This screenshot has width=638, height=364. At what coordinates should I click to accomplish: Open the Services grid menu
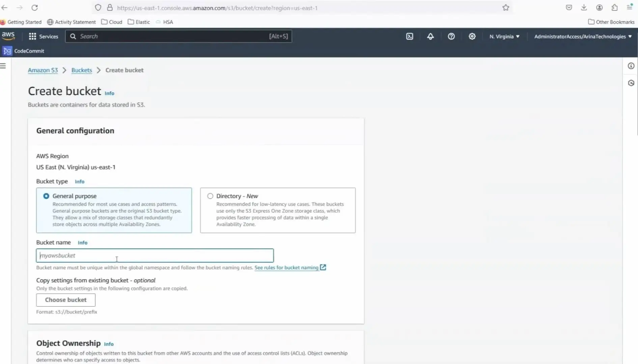pyautogui.click(x=44, y=36)
